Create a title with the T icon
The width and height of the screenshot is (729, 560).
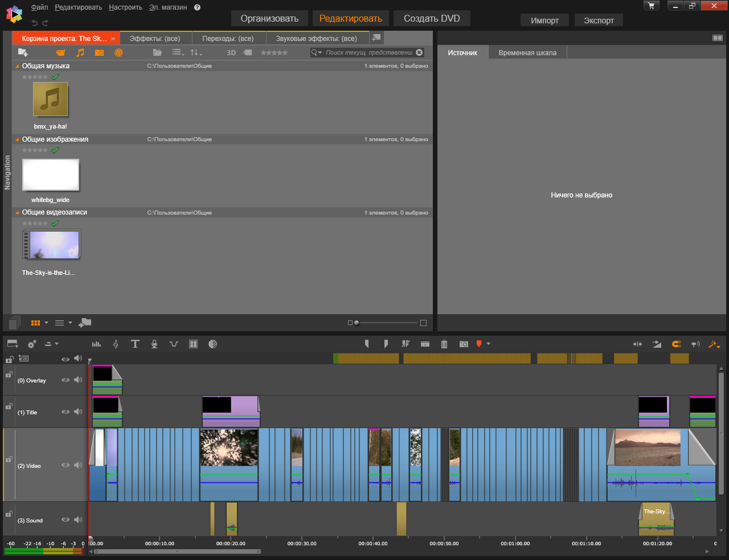point(135,344)
